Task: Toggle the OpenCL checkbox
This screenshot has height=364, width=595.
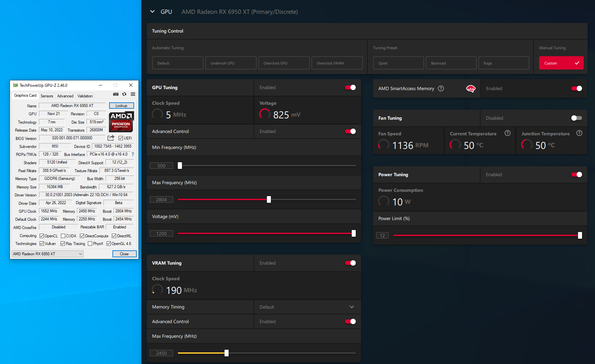Action: 42,236
